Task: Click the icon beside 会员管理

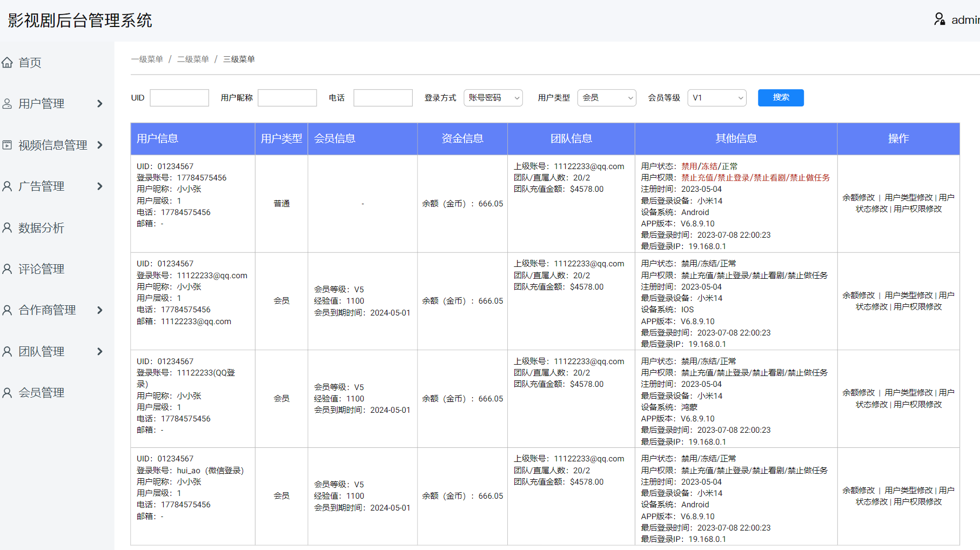Action: pos(7,393)
